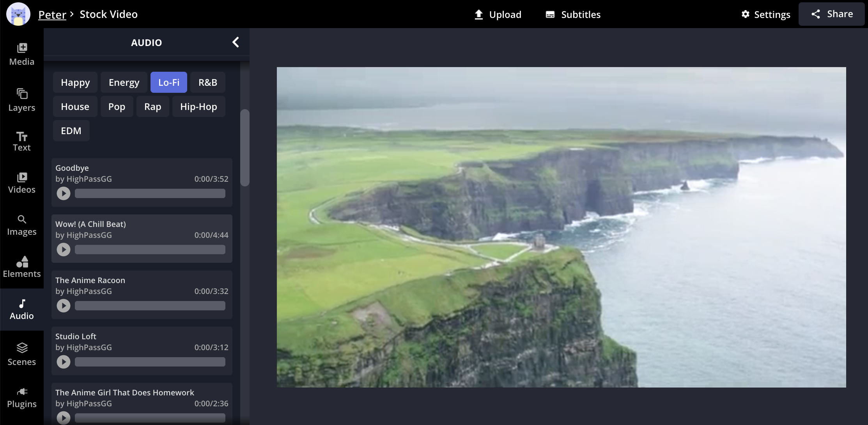This screenshot has height=425, width=868.
Task: Select the Hip-Hop genre filter
Action: click(198, 106)
